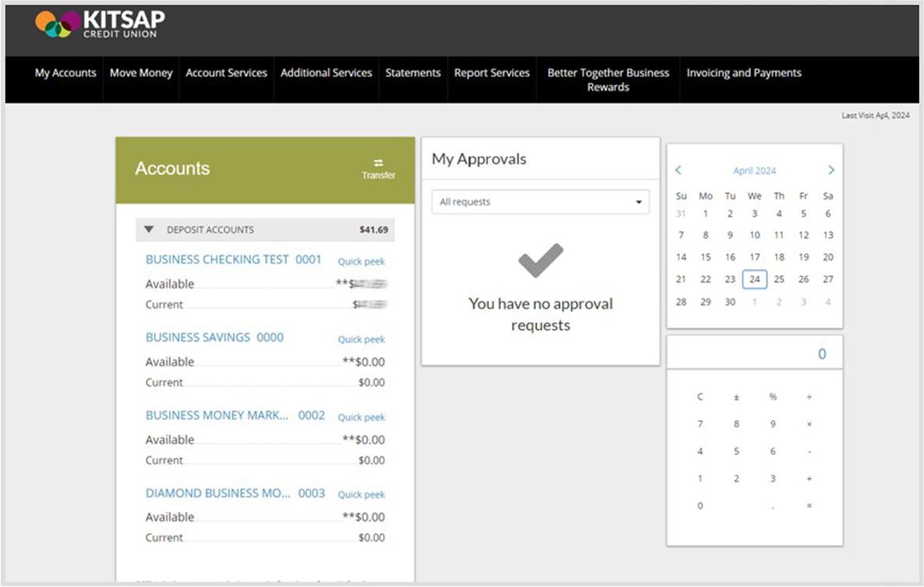Viewport: 924px width, 587px height.
Task: Click Quick peek for Business Savings
Action: (x=361, y=339)
